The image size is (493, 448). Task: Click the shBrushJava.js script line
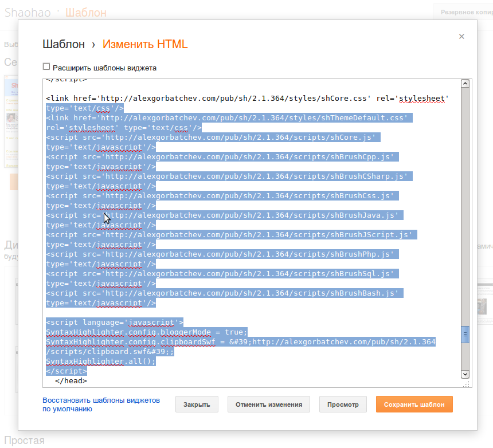[x=225, y=215]
